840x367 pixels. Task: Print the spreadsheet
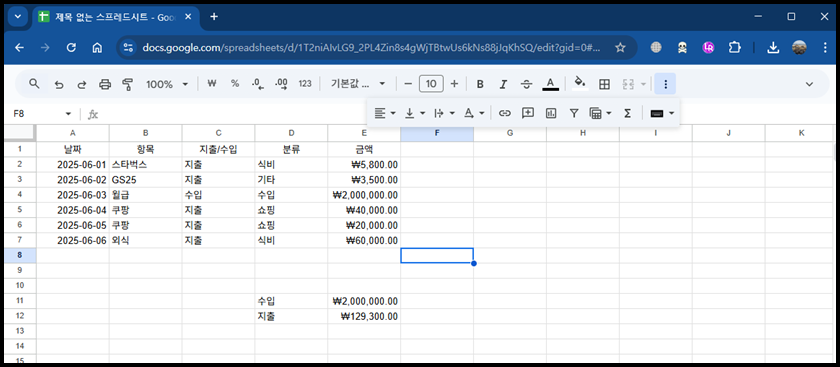pos(105,84)
